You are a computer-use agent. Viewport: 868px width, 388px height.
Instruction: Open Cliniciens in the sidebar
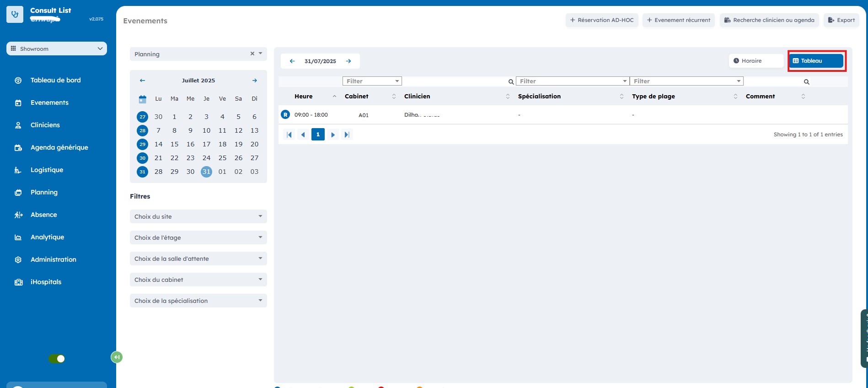coord(45,125)
